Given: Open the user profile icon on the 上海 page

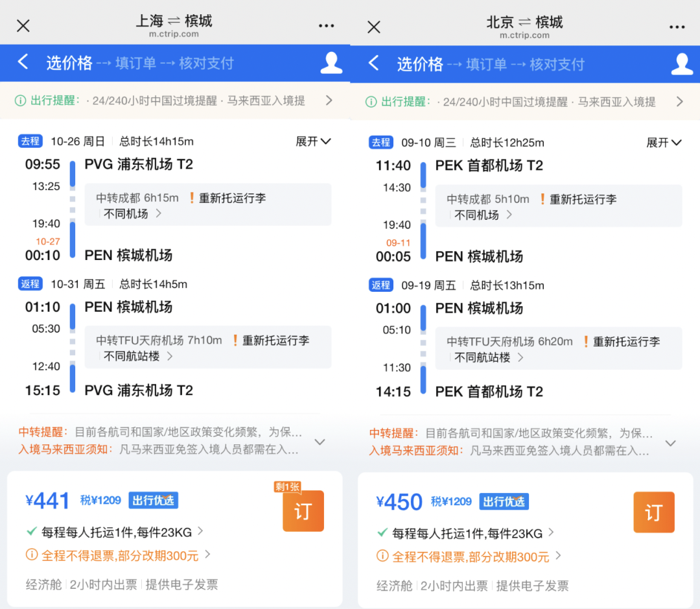Looking at the screenshot, I should click(331, 63).
